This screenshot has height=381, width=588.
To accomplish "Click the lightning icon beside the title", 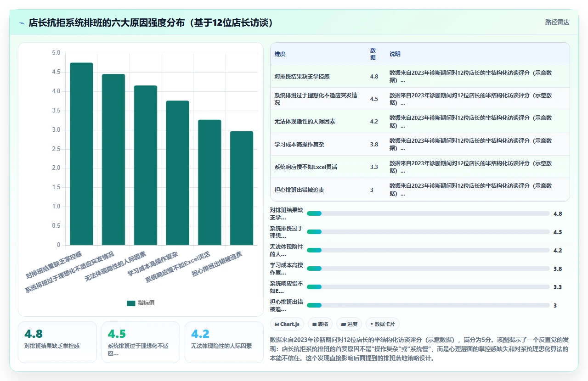I will 22,23.
